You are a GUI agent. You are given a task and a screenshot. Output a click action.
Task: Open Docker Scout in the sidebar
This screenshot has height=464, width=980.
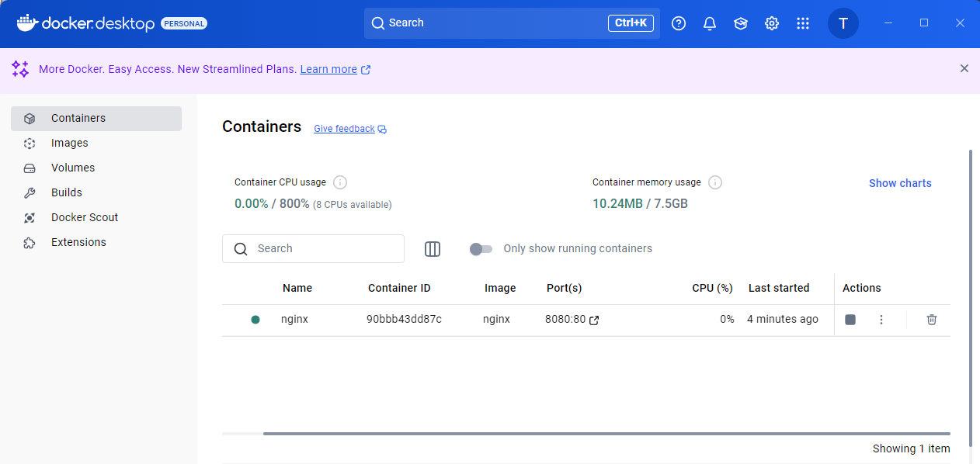tap(96, 218)
